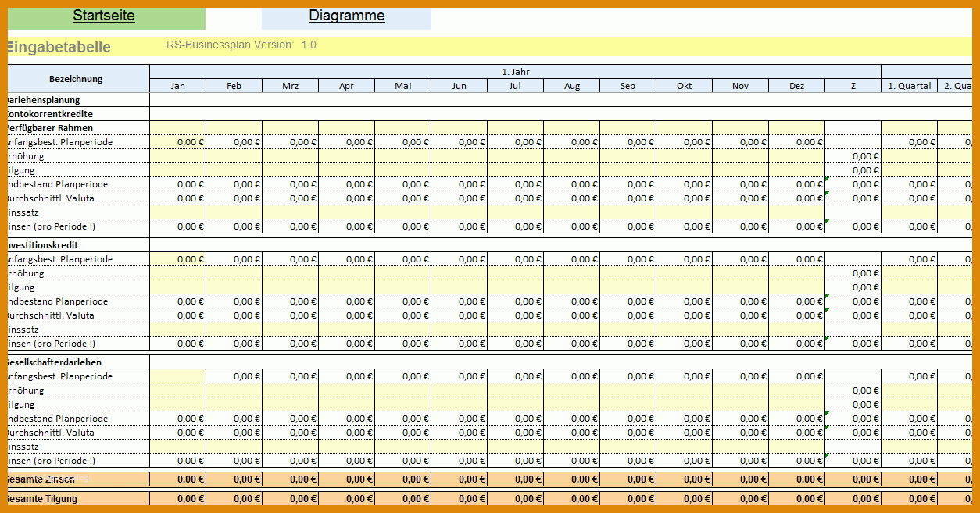
Task: Open the Startseite link
Action: [104, 16]
